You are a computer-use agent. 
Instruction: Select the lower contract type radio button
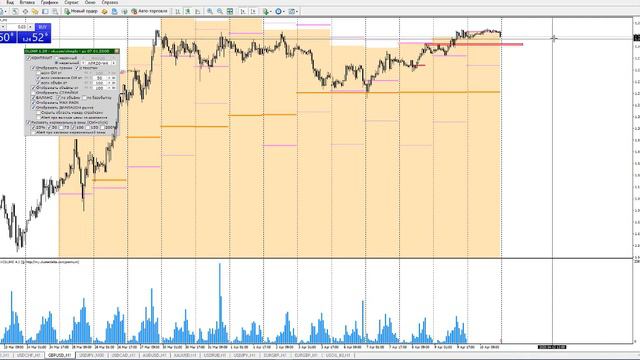[56, 63]
